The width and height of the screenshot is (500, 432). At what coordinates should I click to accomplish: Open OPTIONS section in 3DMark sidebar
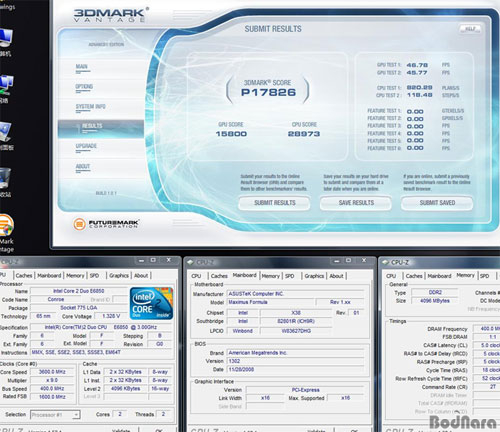pyautogui.click(x=84, y=87)
